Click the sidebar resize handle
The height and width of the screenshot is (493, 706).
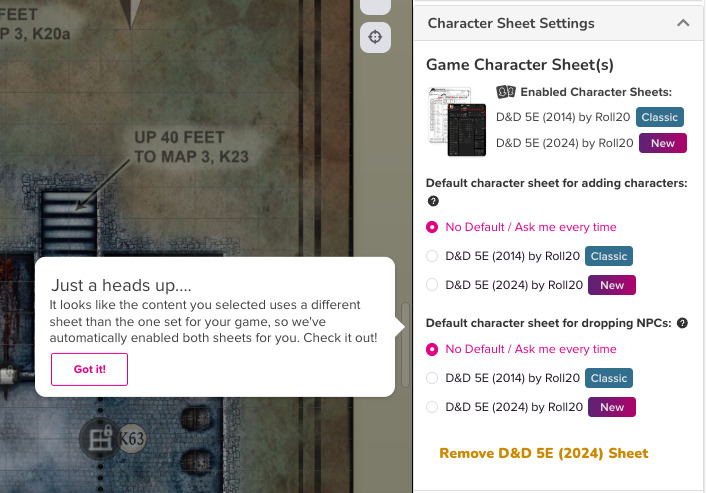(x=405, y=343)
